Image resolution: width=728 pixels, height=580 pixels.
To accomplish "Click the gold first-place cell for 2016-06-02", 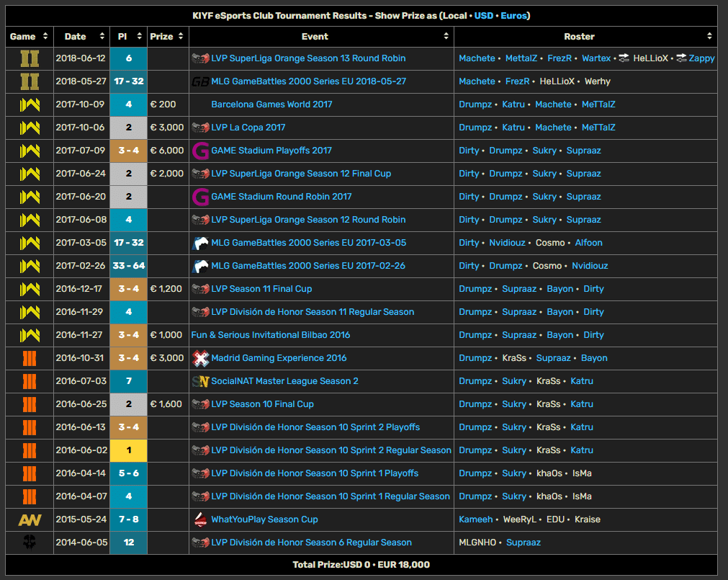I will [x=129, y=450].
